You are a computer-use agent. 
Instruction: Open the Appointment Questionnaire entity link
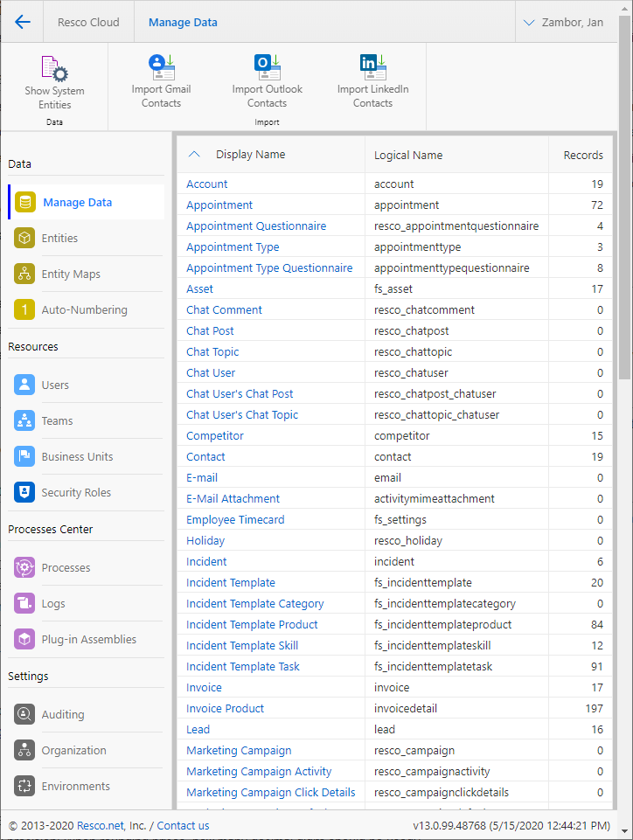(255, 226)
